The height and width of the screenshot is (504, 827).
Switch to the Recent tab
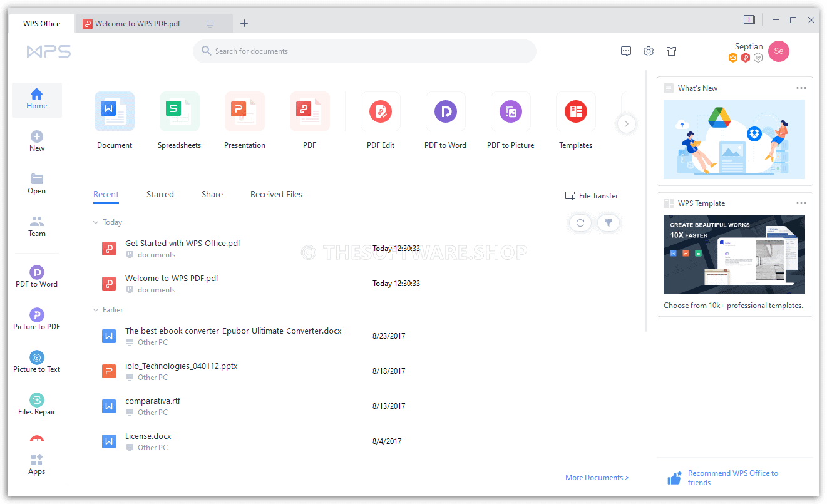106,195
